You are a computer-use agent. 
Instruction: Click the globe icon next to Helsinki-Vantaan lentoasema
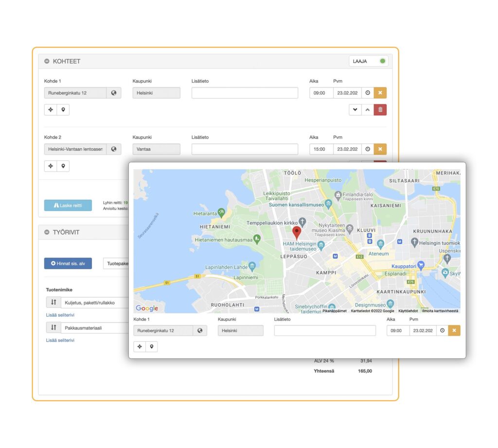tap(113, 149)
